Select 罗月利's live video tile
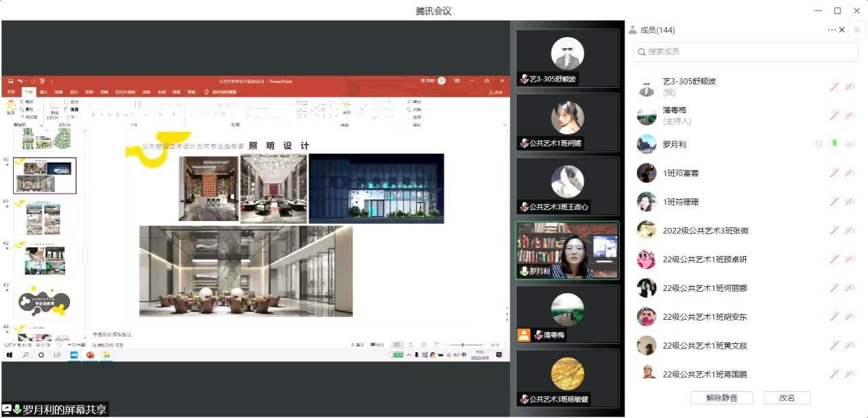 [x=567, y=250]
